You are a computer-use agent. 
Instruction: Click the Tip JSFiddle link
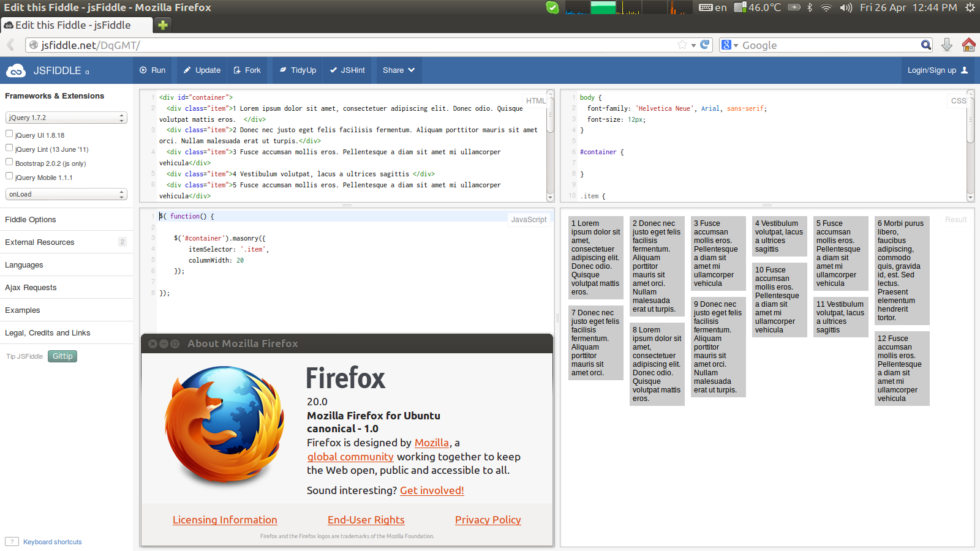tap(24, 356)
